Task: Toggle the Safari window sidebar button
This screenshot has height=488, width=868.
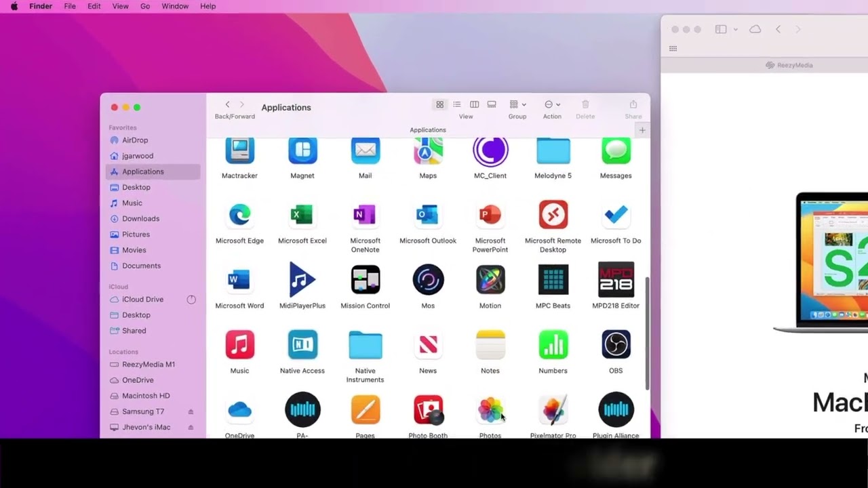Action: [x=721, y=30]
